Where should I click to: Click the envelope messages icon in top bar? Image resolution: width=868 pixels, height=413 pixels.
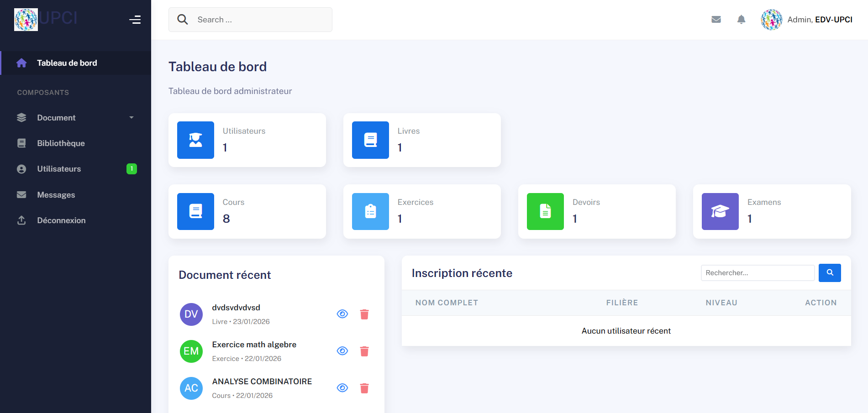pyautogui.click(x=716, y=19)
